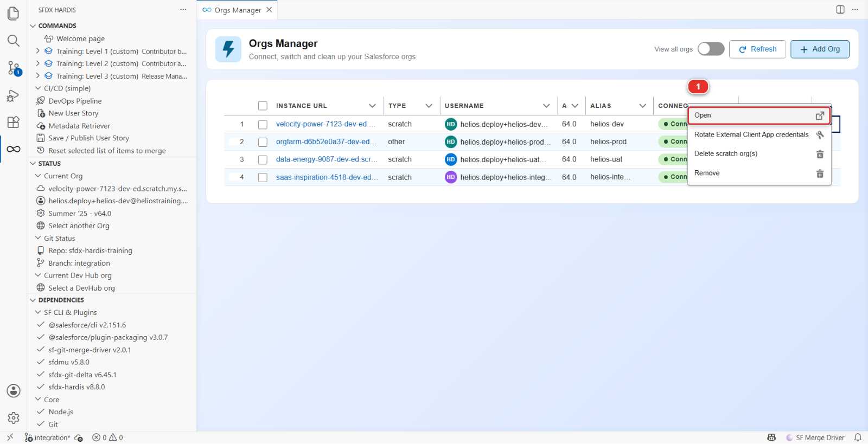
Task: Click the Orgs Manager lightning bolt logo
Action: click(x=228, y=49)
